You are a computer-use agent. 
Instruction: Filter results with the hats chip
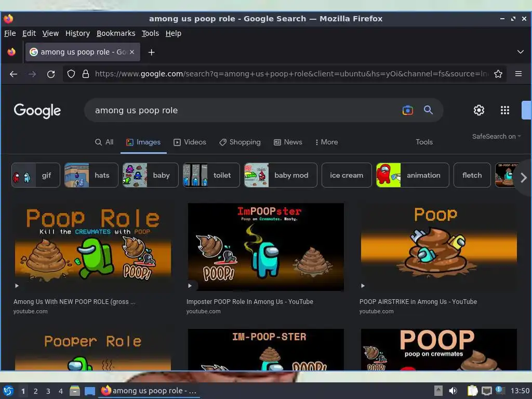click(x=91, y=175)
